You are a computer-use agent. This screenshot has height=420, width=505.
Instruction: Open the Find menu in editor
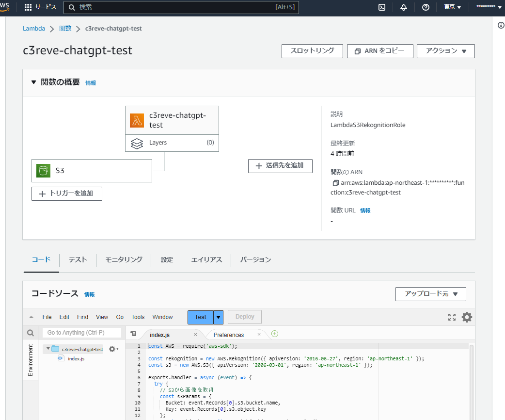coord(82,317)
